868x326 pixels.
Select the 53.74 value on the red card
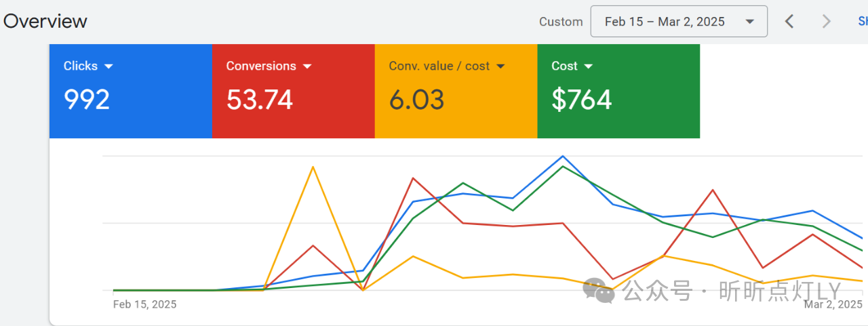pyautogui.click(x=260, y=100)
